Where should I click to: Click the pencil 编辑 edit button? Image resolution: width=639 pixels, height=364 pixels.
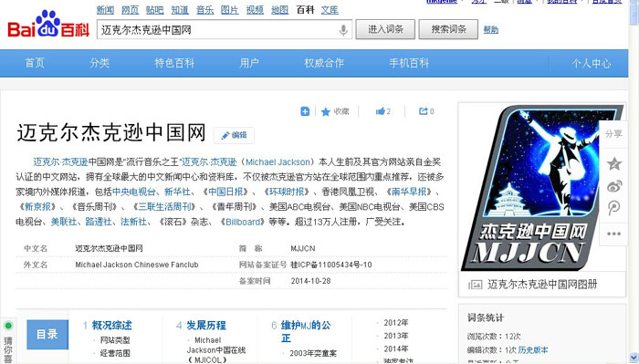click(x=234, y=135)
